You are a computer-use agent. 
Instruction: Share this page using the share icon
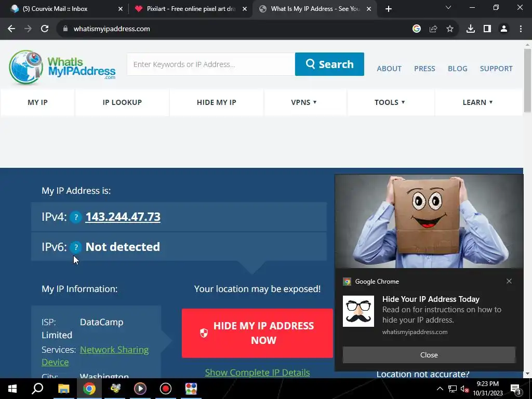click(433, 29)
